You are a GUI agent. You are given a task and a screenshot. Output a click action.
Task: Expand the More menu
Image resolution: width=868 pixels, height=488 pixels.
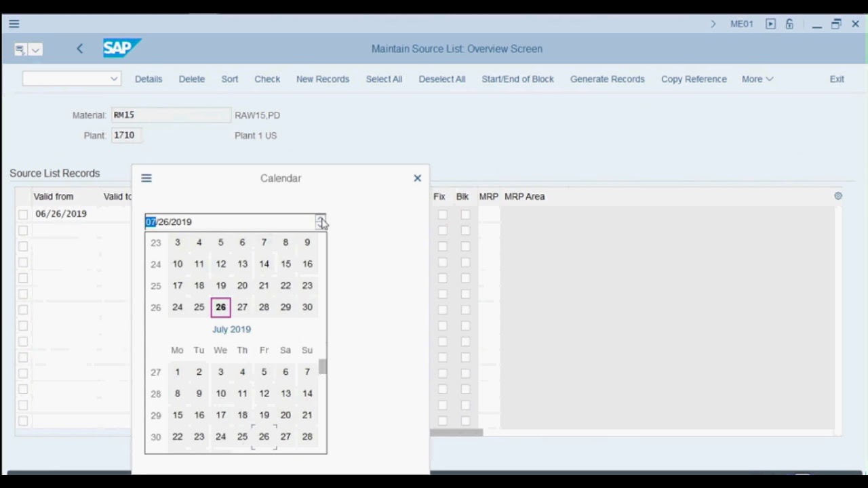coord(757,79)
